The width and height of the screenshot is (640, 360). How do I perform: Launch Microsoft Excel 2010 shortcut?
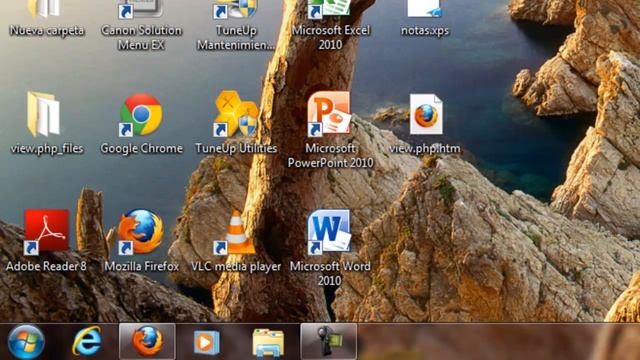[x=330, y=9]
